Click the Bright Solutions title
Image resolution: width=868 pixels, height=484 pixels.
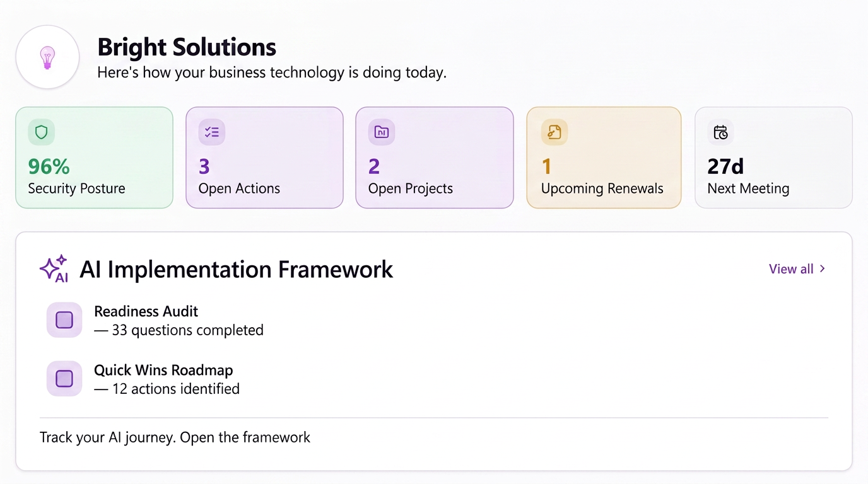coord(187,47)
